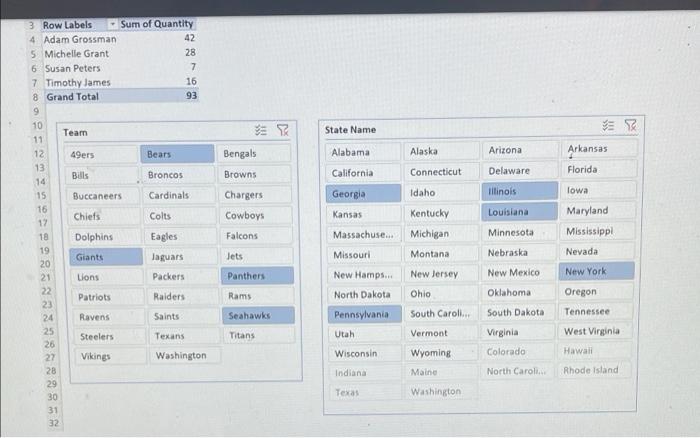Deselect Panthers in the Team slicer

(257, 276)
